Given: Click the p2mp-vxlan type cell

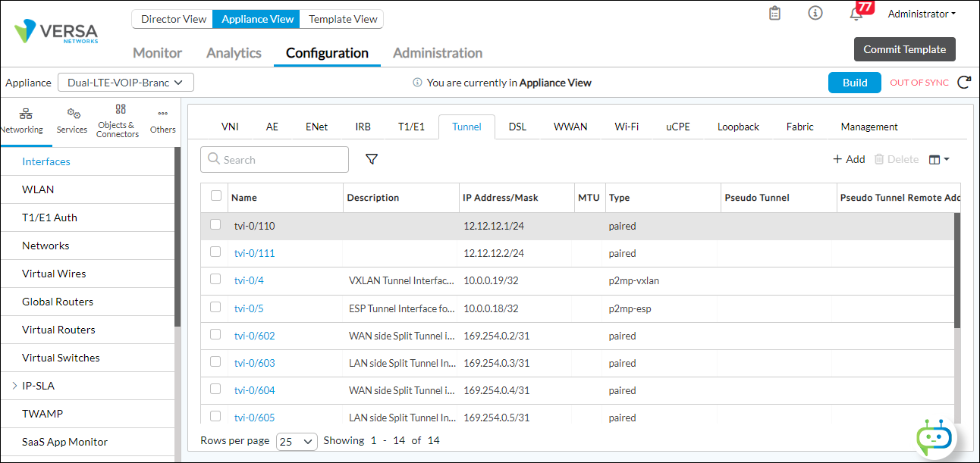Looking at the screenshot, I should [633, 280].
